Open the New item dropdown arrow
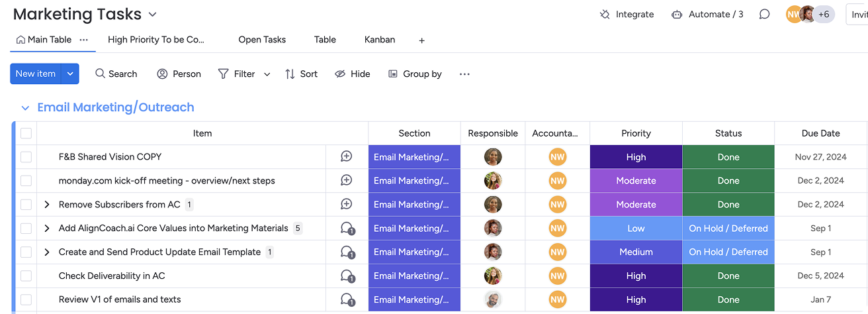Screen dimensions: 868x314 click(70, 74)
